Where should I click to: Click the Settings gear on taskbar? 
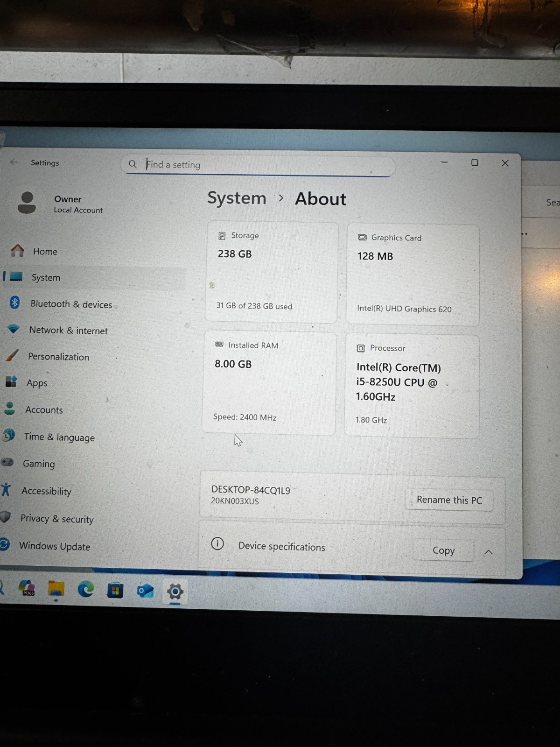point(175,592)
